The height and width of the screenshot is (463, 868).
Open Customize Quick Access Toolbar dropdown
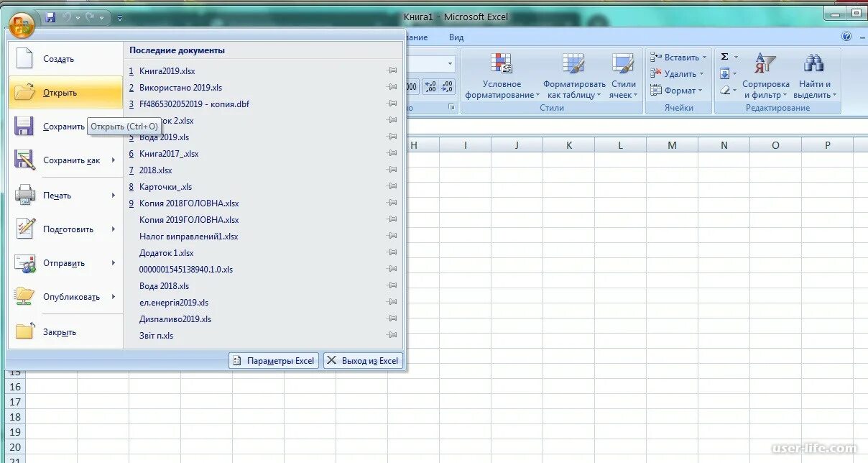click(119, 18)
